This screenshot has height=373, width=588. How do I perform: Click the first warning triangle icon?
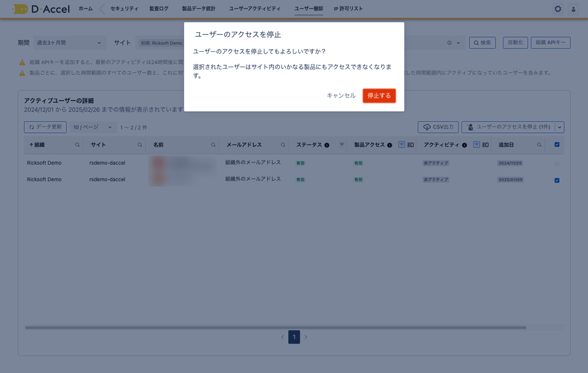coord(22,62)
